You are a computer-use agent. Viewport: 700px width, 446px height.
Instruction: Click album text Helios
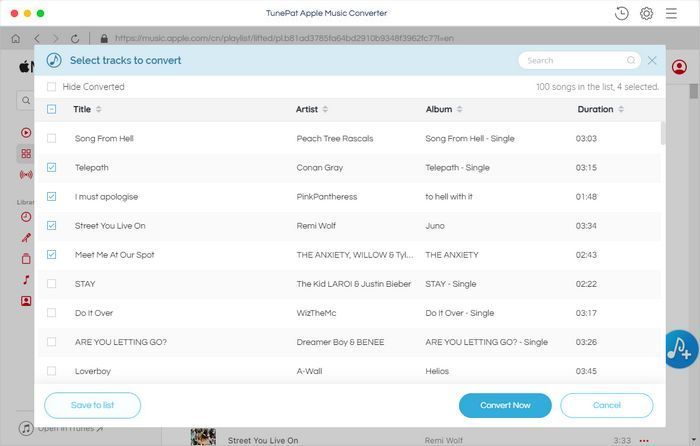[437, 371]
